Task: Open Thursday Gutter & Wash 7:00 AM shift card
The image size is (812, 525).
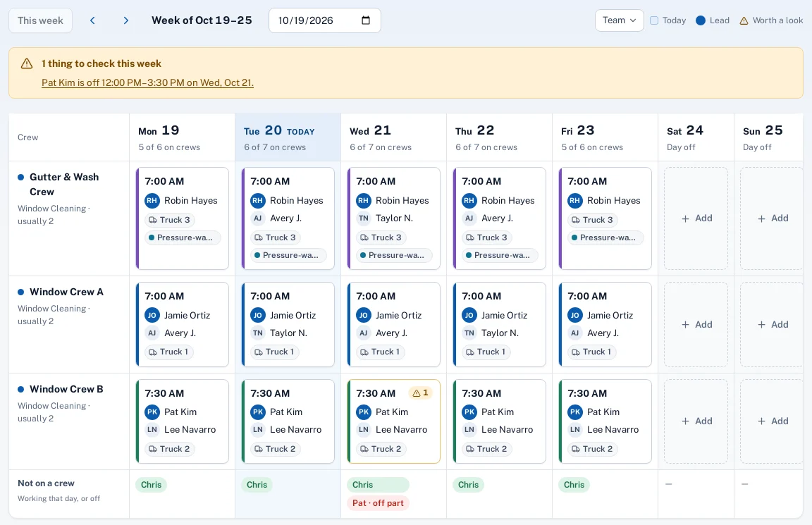Action: (500, 218)
